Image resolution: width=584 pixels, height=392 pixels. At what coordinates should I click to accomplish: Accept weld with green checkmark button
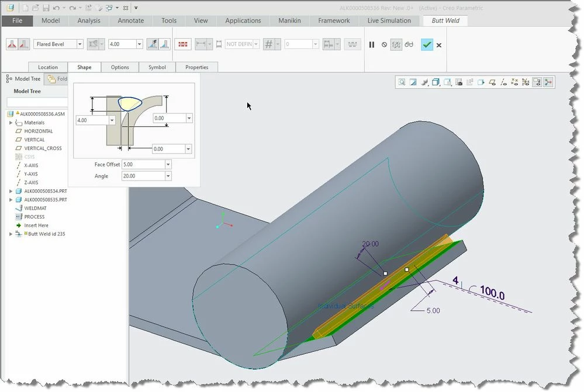[x=427, y=44]
